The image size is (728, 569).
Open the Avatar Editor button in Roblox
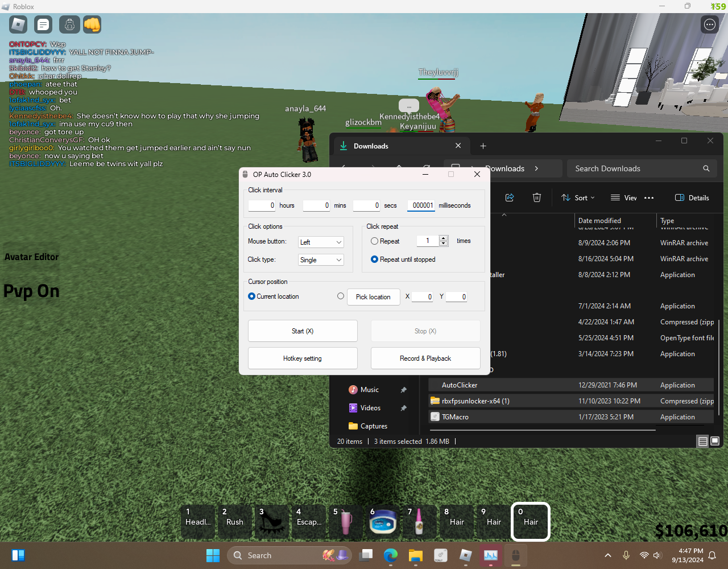click(32, 257)
